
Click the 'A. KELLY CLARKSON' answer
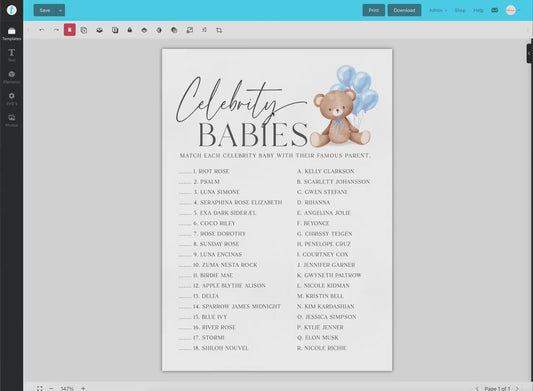326,171
